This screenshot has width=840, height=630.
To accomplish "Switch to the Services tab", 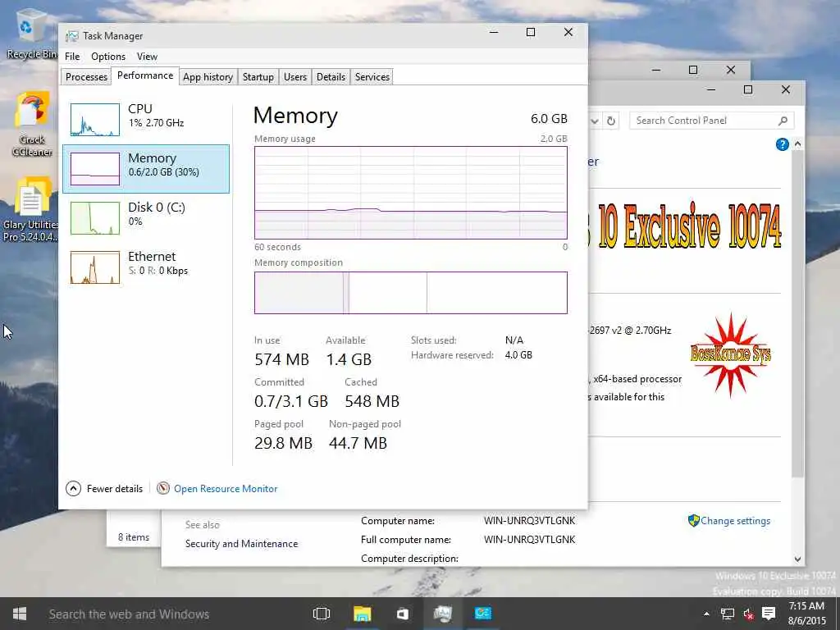I will [x=372, y=77].
